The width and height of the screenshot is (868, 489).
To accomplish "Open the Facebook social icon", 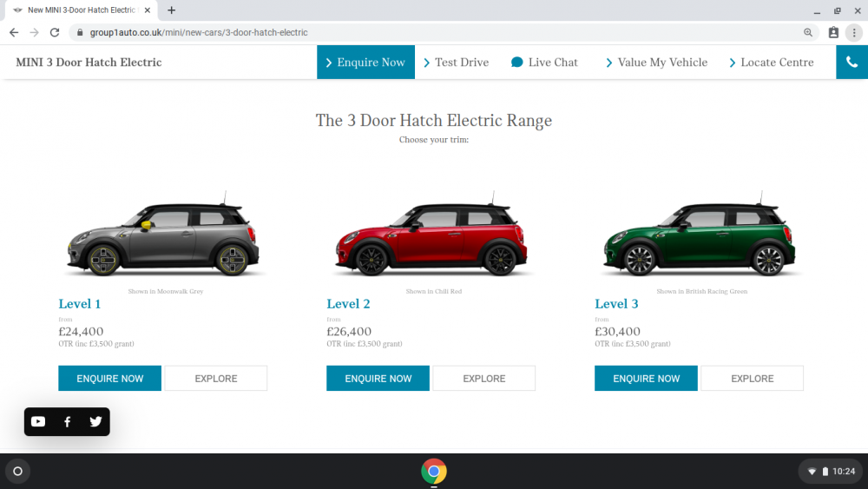I will (67, 422).
